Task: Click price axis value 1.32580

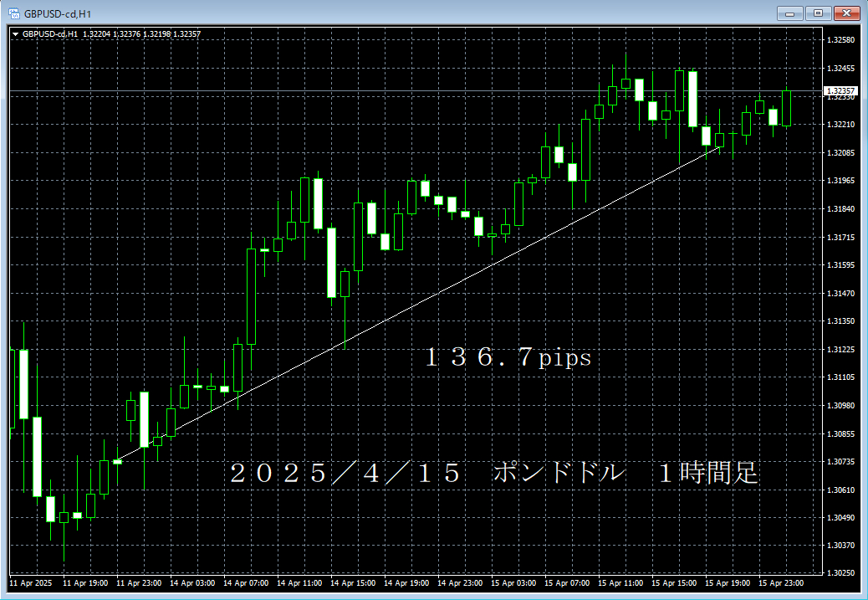Action: click(840, 40)
